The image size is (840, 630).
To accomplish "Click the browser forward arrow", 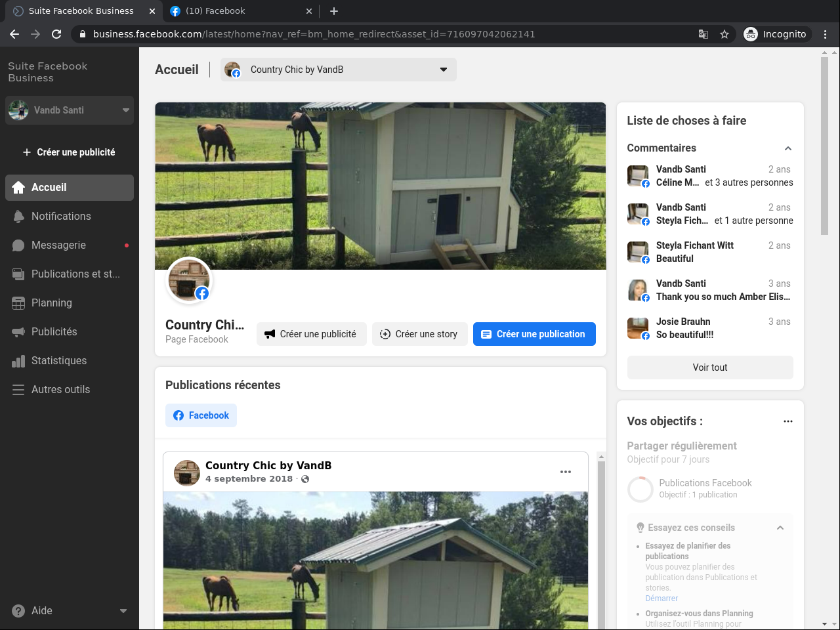I will point(35,34).
